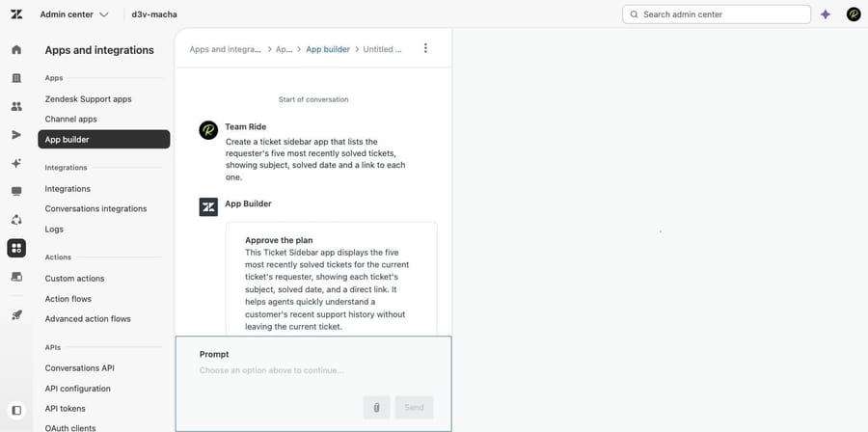
Task: Open the Admin center product switcher dropdown
Action: click(74, 14)
